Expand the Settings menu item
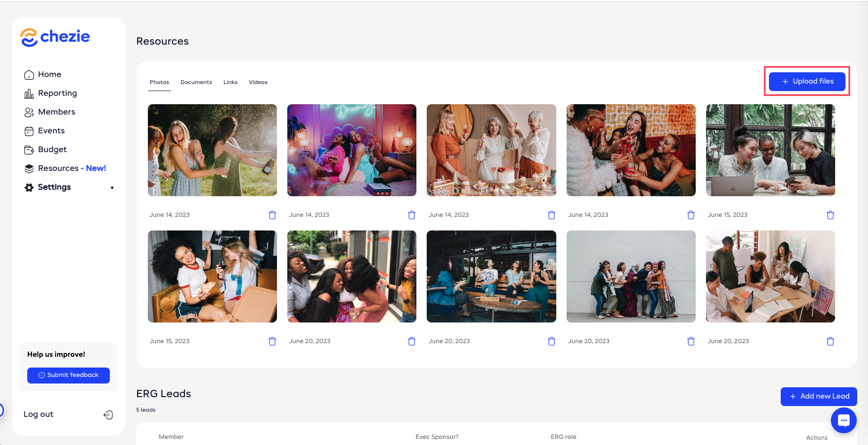868x445 pixels. (x=54, y=187)
